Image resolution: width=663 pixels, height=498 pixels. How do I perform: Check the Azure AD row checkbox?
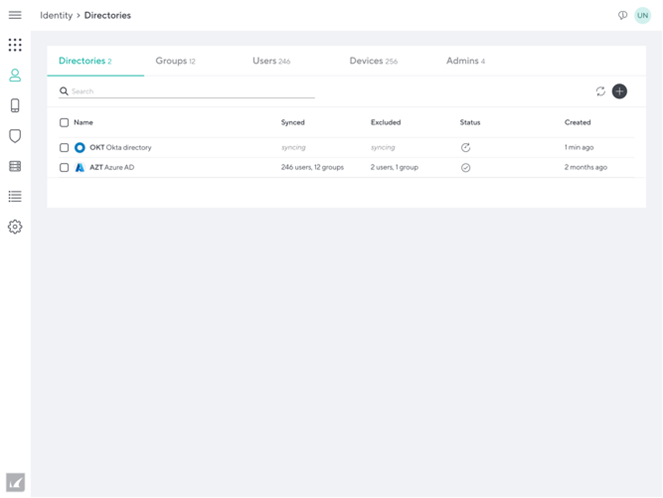pos(65,167)
